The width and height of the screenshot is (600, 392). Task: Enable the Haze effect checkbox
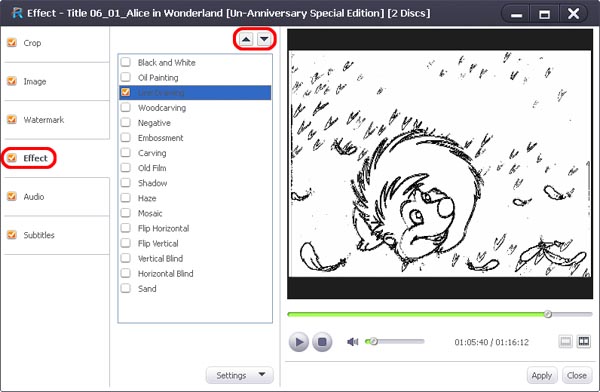click(x=126, y=198)
